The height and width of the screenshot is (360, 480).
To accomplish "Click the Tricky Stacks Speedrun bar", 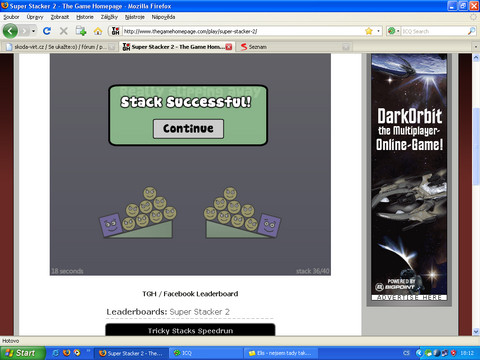I will click(x=190, y=330).
